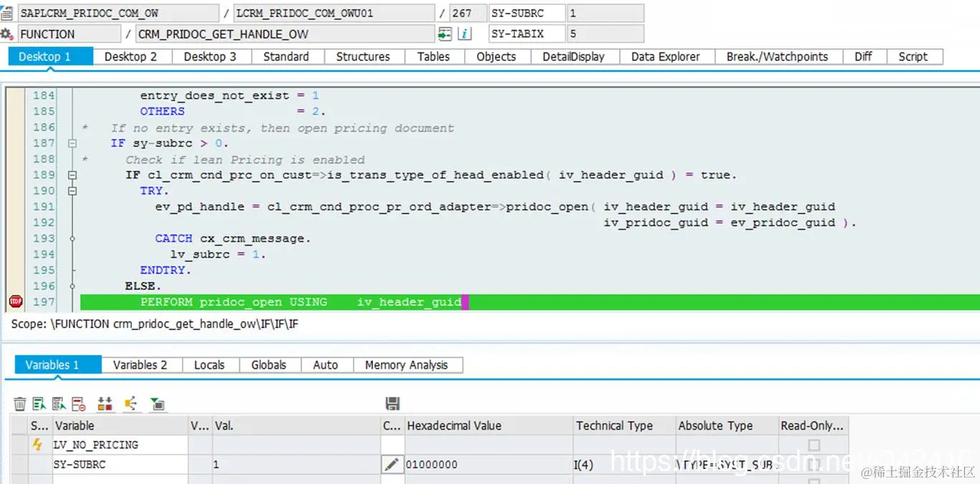Click the SAPLCRM_PRIDOC_COM_OW program field
Viewport: 980px width, 484px height.
pos(118,13)
